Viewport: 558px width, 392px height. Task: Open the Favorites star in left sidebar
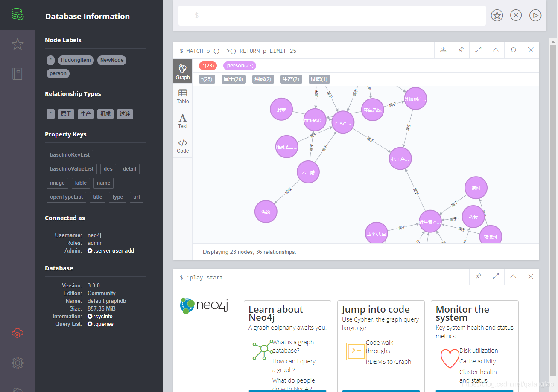[17, 44]
